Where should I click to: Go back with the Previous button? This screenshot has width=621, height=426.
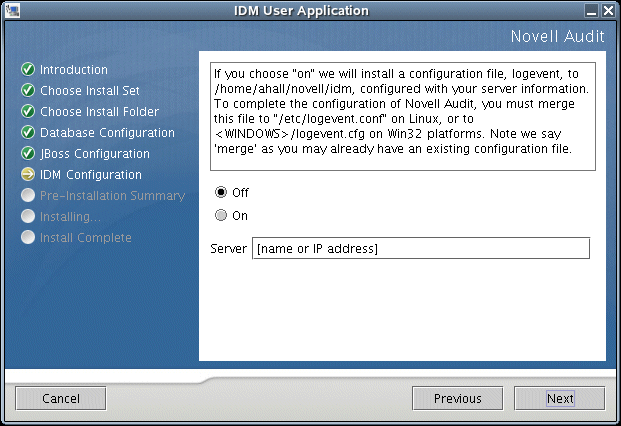(x=457, y=398)
